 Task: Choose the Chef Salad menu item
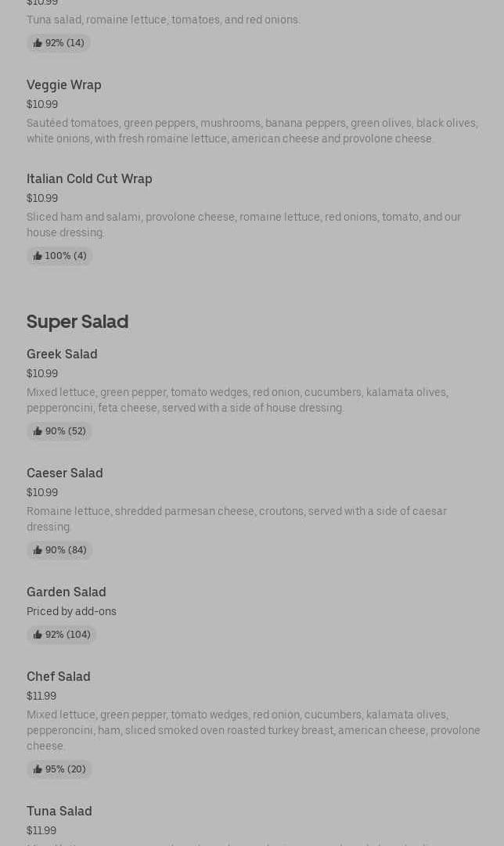click(x=59, y=676)
